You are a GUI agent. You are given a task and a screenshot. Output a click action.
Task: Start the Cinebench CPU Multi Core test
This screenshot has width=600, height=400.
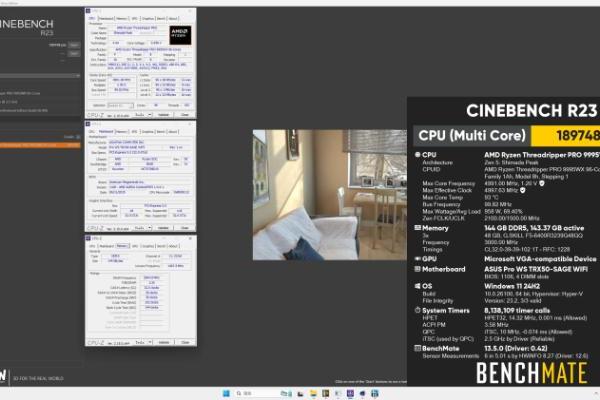coord(74,45)
